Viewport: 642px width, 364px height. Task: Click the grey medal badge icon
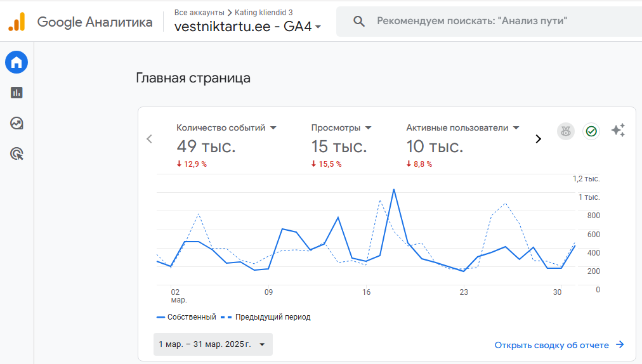tap(566, 131)
